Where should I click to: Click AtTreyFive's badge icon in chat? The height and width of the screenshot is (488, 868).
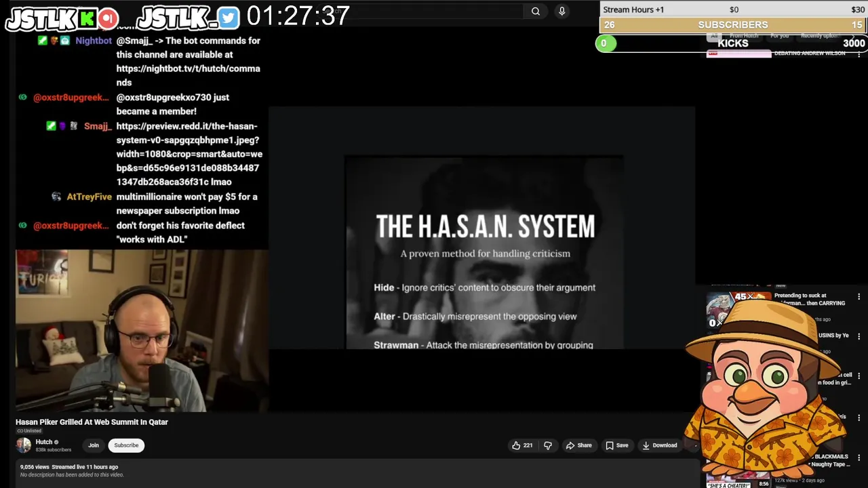[56, 197]
